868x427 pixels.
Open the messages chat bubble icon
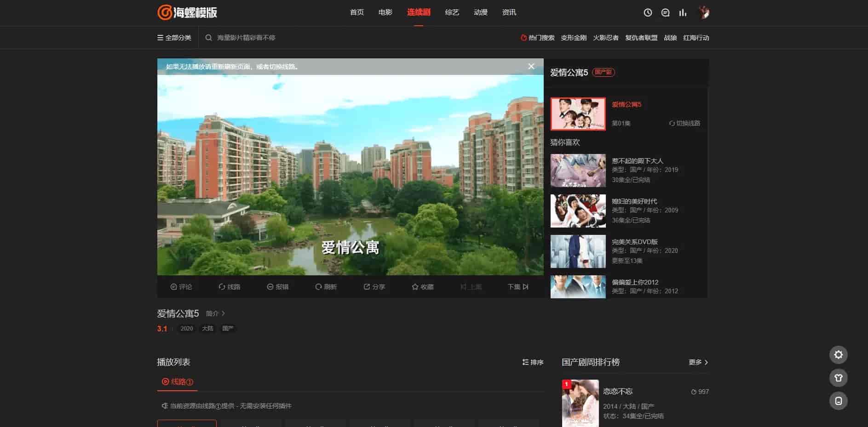coord(665,13)
